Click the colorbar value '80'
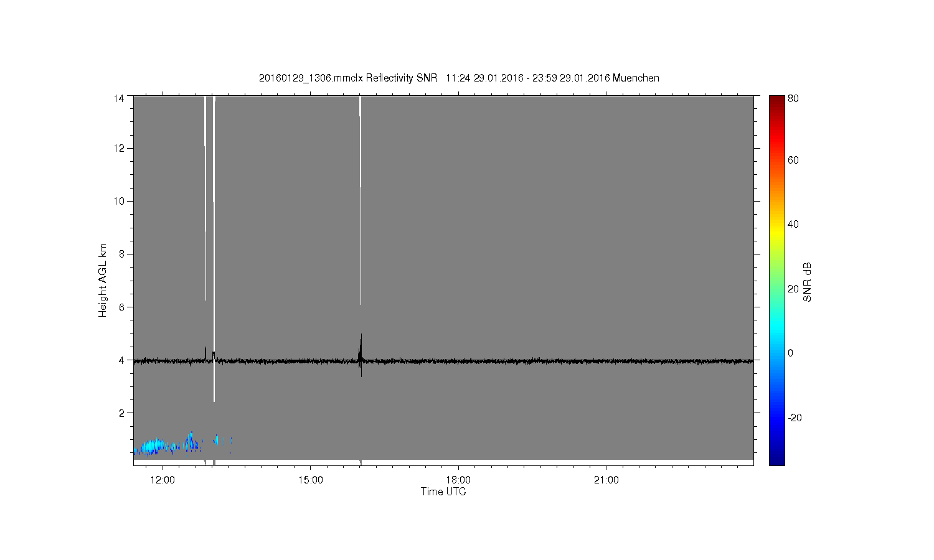 [793, 98]
